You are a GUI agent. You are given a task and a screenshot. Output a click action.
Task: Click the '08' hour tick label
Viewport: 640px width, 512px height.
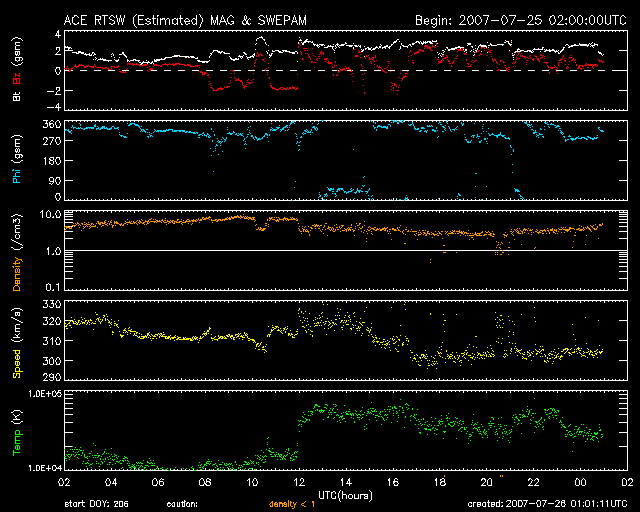coord(205,482)
